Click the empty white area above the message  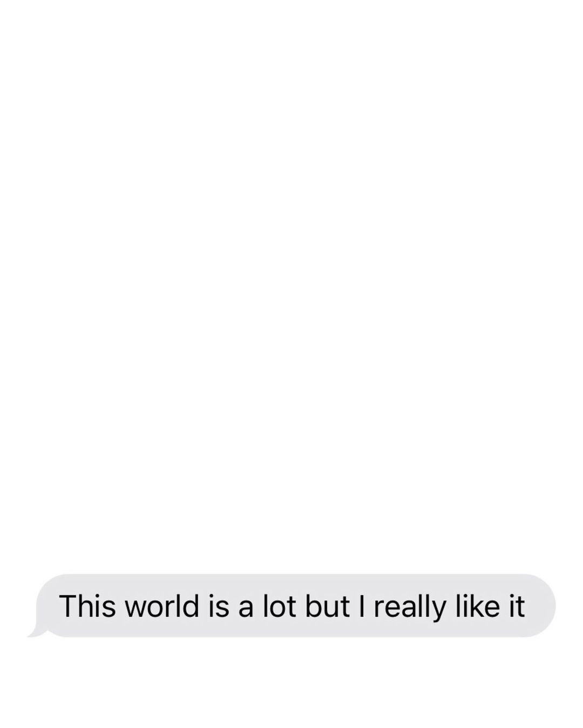point(291,286)
